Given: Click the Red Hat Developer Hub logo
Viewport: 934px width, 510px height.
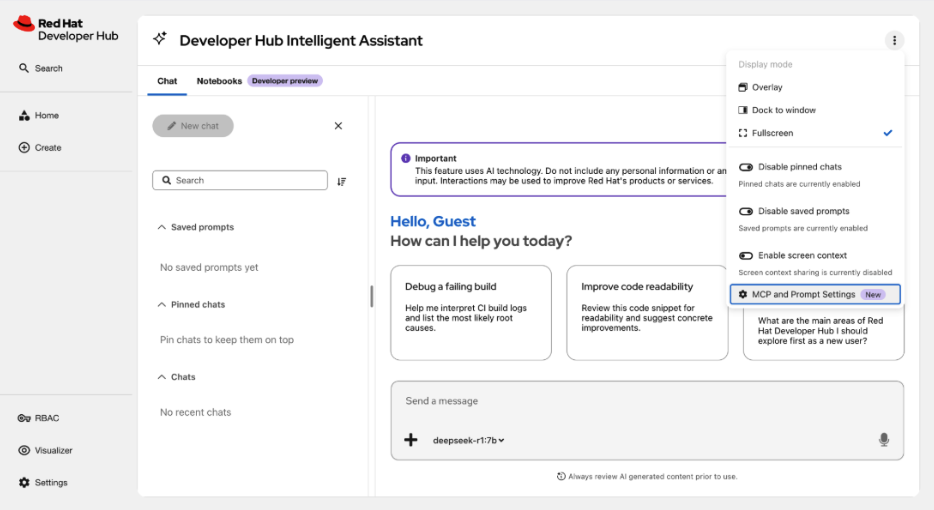Looking at the screenshot, I should click(x=66, y=29).
